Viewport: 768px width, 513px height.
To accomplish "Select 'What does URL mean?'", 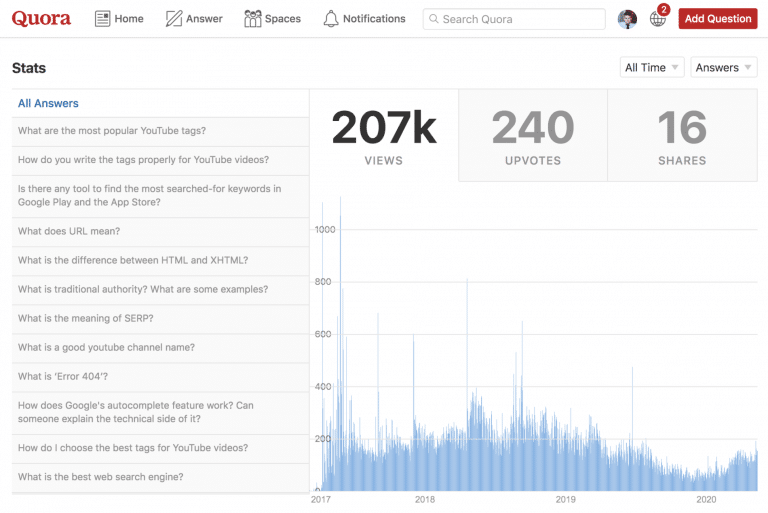I will pos(160,232).
